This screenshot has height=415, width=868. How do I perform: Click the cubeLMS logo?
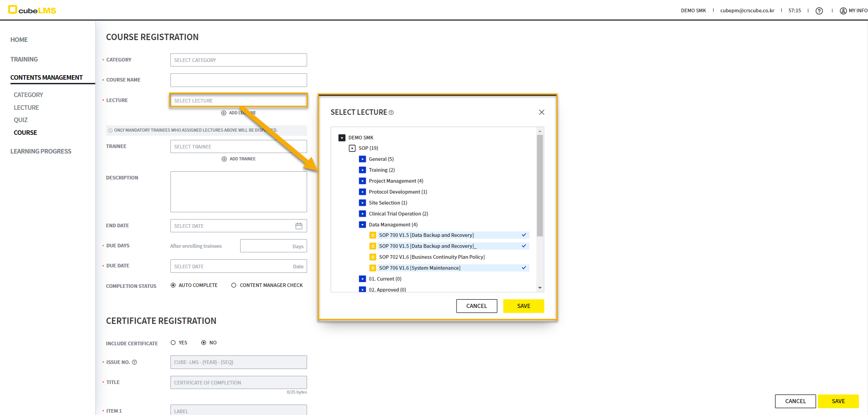tap(32, 10)
